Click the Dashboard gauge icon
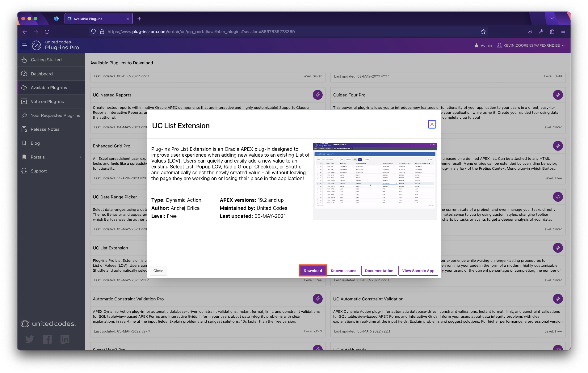The width and height of the screenshot is (588, 373). (x=24, y=74)
